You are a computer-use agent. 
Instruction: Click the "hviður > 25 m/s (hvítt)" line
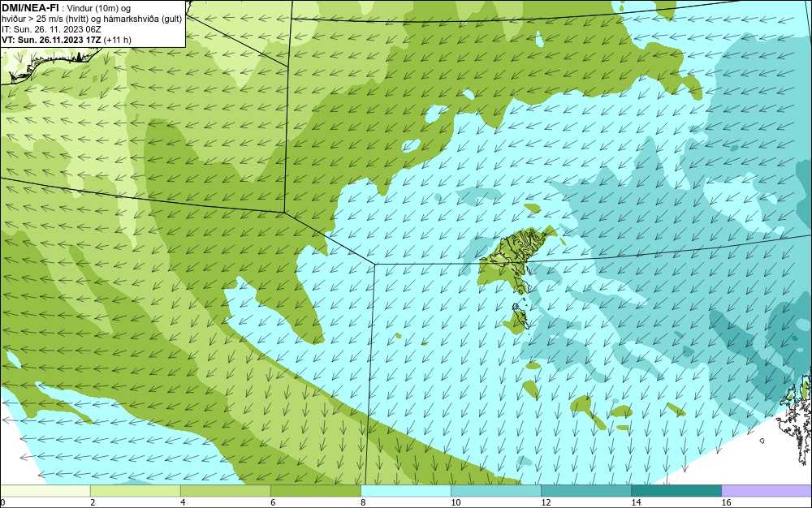pyautogui.click(x=44, y=19)
